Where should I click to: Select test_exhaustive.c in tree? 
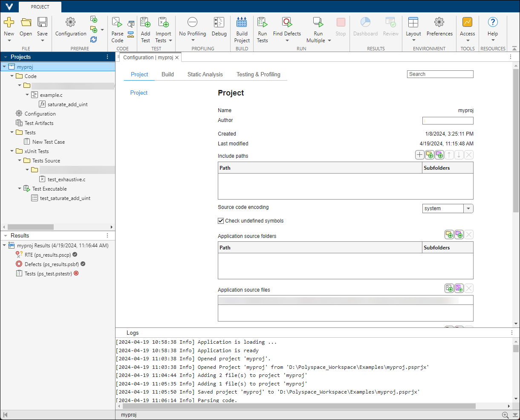coord(66,179)
